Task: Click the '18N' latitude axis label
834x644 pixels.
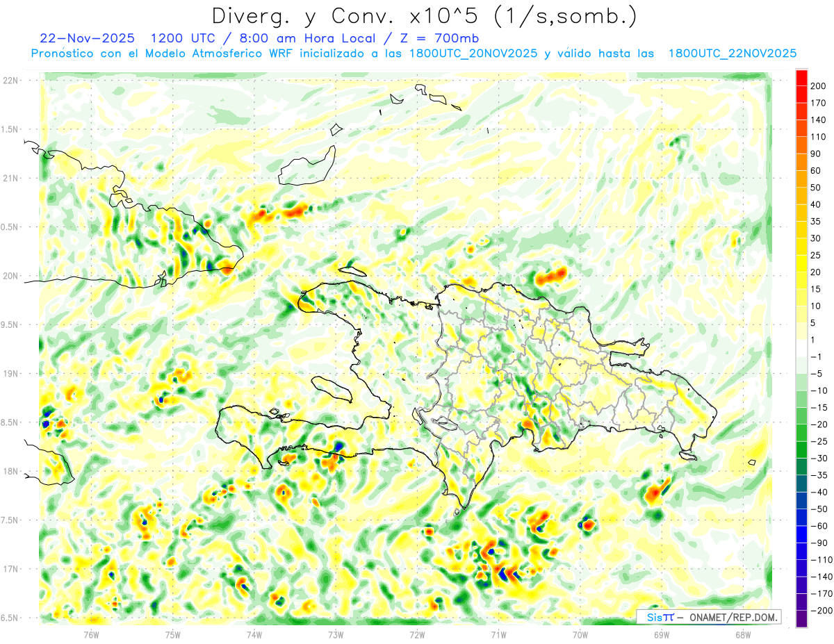Action: click(x=10, y=472)
